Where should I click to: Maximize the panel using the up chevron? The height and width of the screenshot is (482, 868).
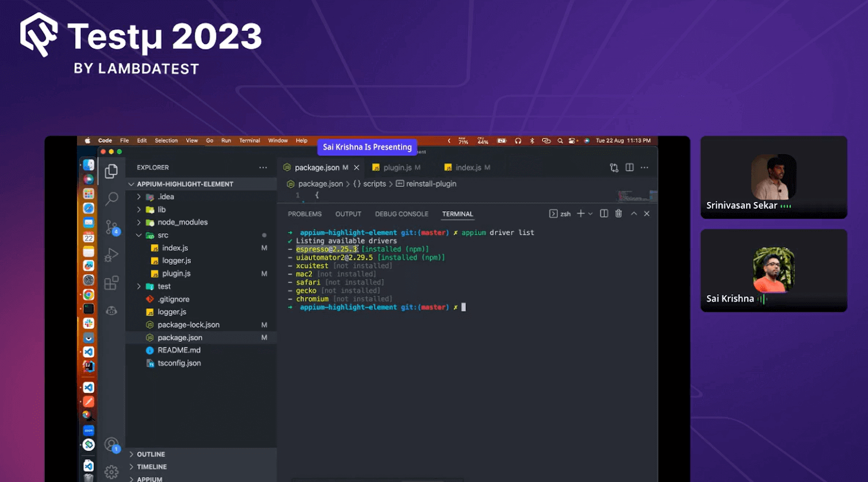tap(634, 214)
